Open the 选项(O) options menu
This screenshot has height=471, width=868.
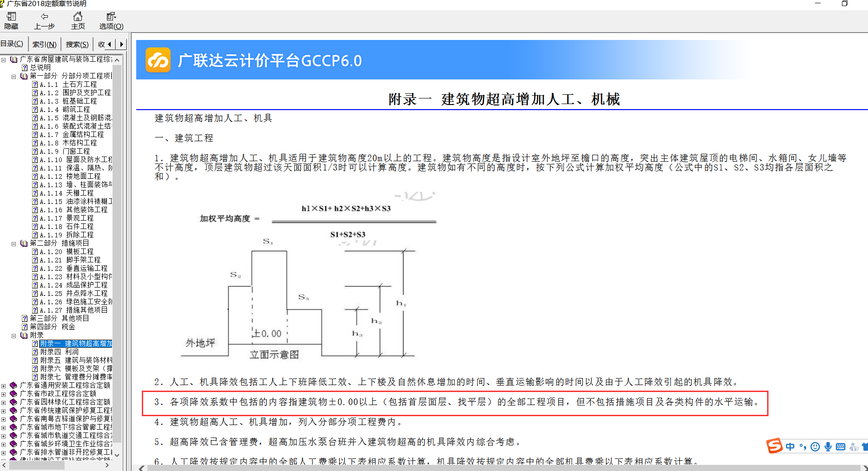pyautogui.click(x=111, y=21)
